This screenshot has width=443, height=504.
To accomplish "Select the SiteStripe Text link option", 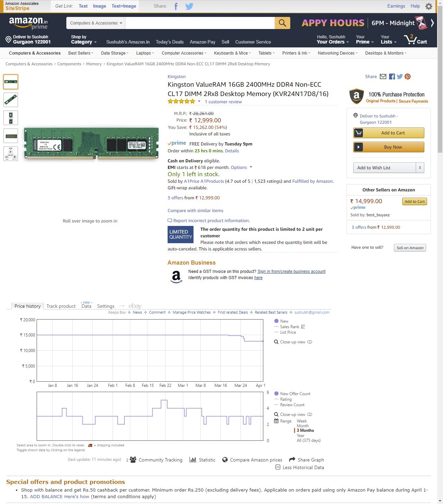I will 83,6.
